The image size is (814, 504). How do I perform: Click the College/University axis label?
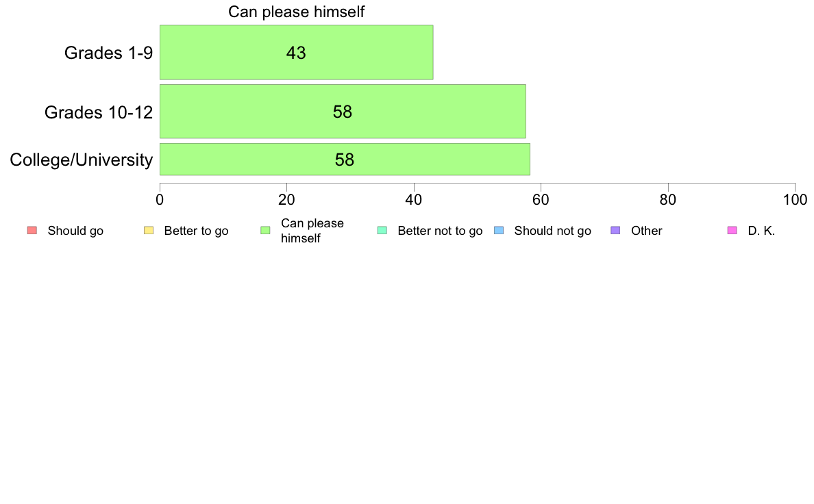click(82, 160)
